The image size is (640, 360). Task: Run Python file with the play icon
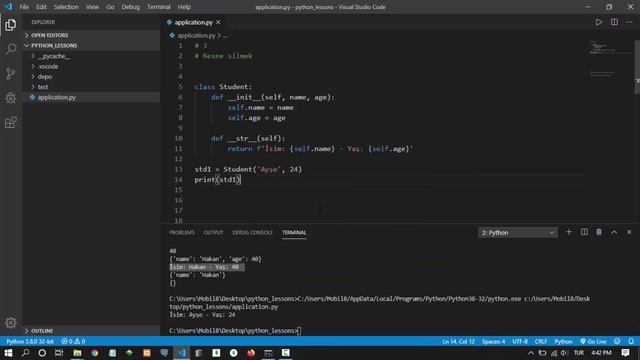[x=598, y=22]
